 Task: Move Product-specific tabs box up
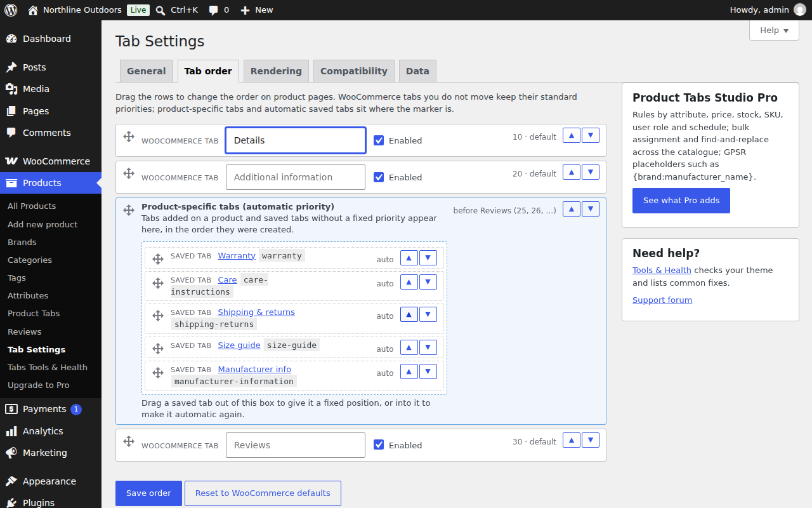[572, 209]
